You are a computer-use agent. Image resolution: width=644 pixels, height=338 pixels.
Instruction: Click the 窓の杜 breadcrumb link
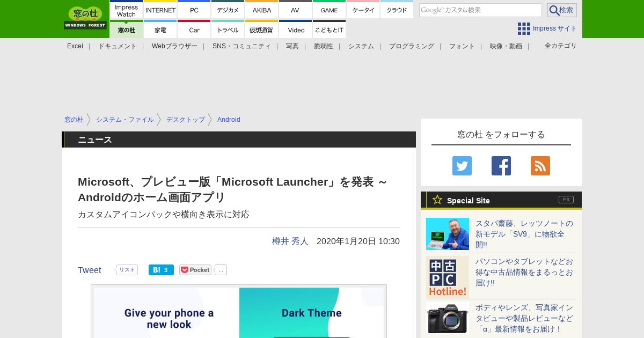coord(74,120)
